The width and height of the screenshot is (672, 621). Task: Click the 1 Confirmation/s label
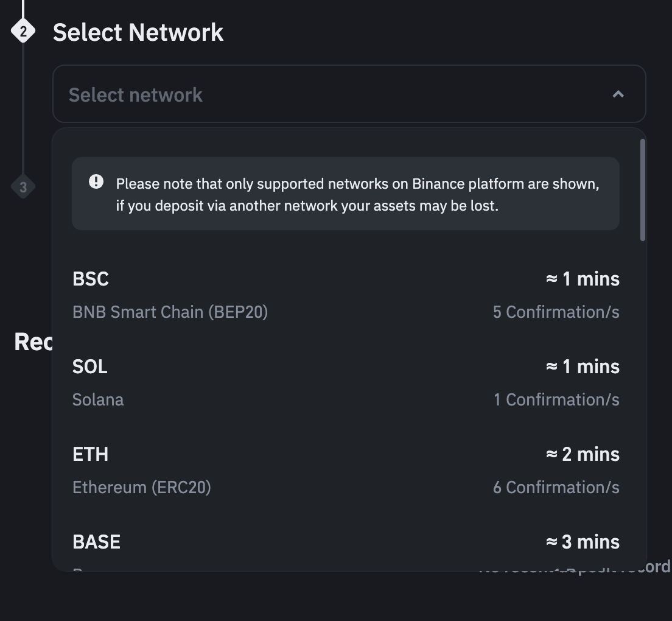pyautogui.click(x=556, y=400)
